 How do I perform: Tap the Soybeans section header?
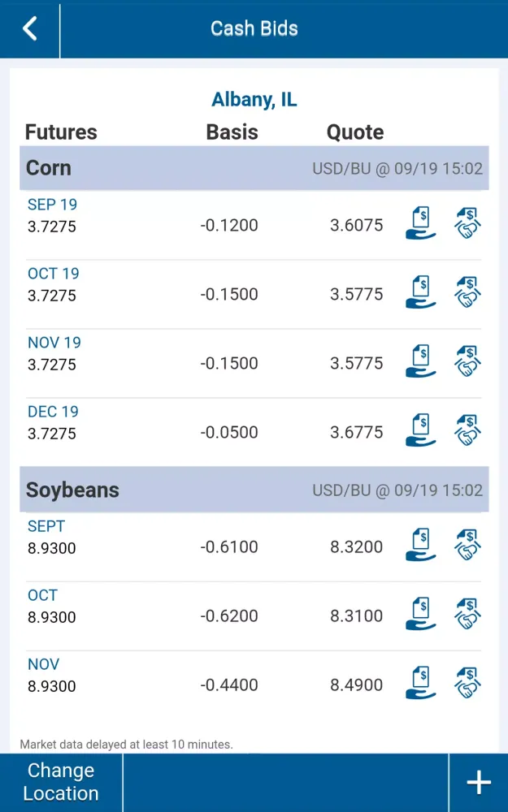[254, 490]
